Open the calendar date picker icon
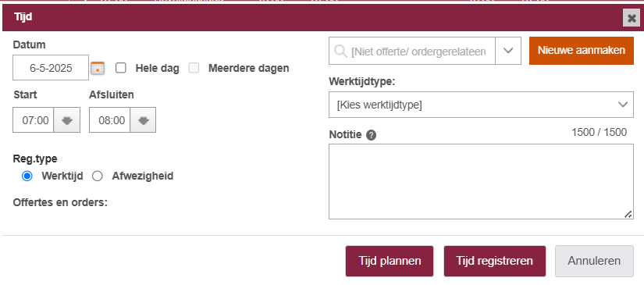This screenshot has height=285, width=644. 98,68
